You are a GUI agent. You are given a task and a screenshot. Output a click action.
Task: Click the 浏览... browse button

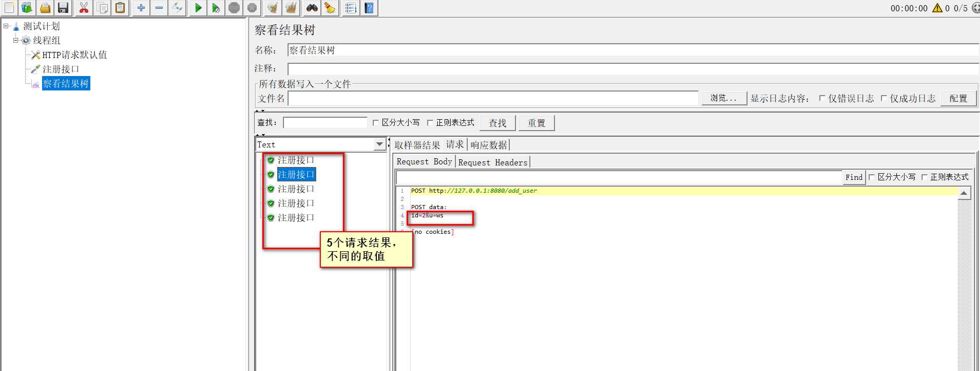724,98
